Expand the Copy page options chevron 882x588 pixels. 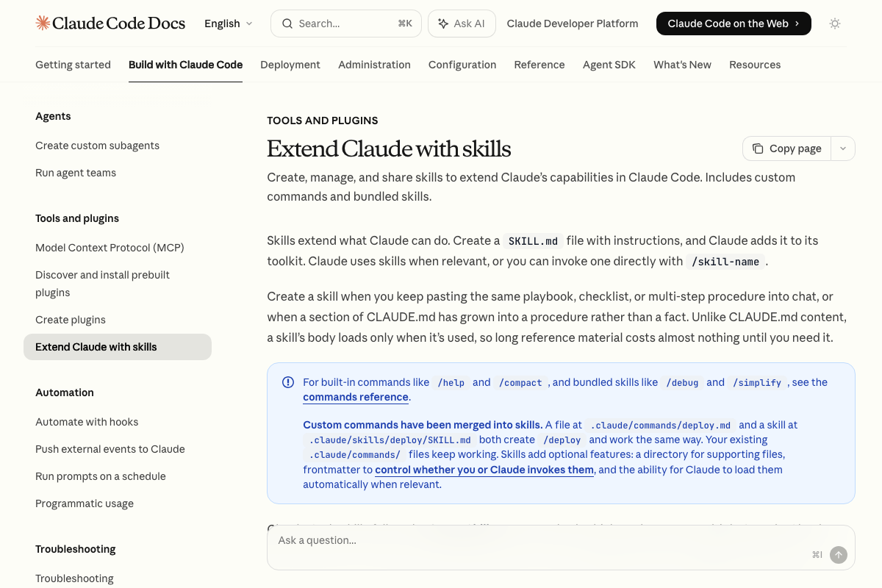(843, 148)
